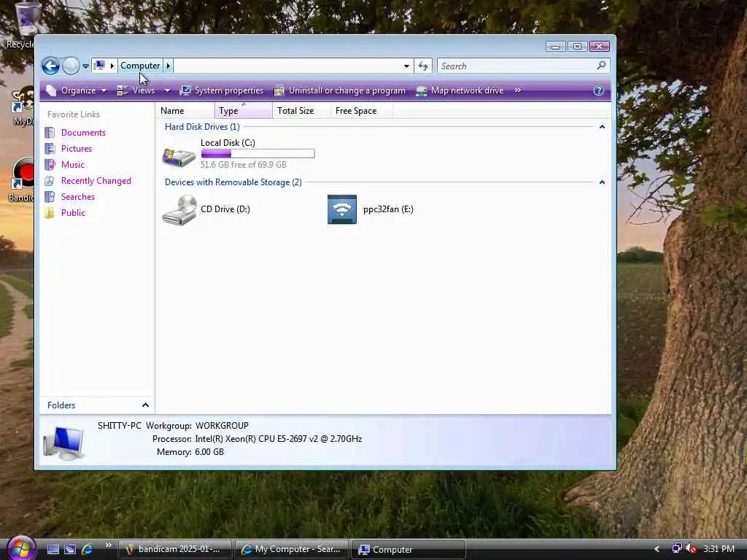Click the network tray icon
Viewport: 747px width, 560px height.
[676, 548]
